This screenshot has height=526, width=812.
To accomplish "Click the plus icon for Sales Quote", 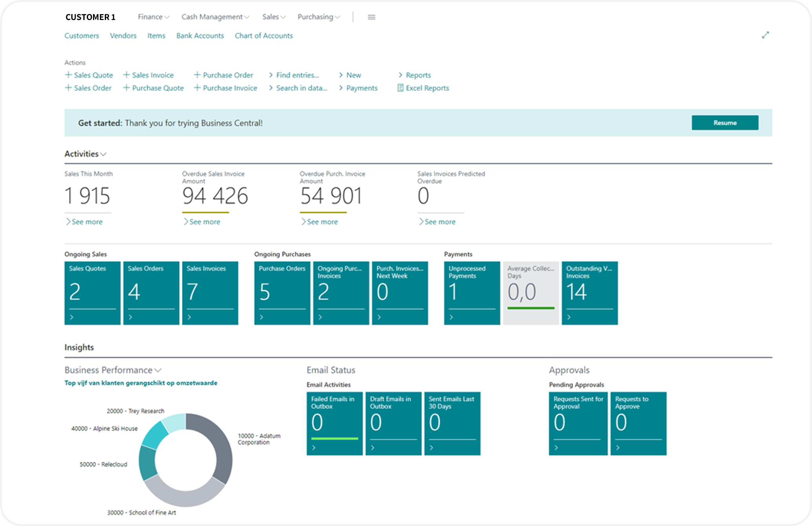I will tap(68, 75).
